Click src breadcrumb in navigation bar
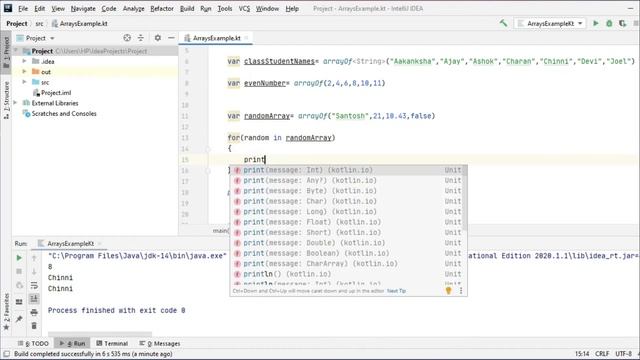The height and width of the screenshot is (360, 640). (x=39, y=24)
